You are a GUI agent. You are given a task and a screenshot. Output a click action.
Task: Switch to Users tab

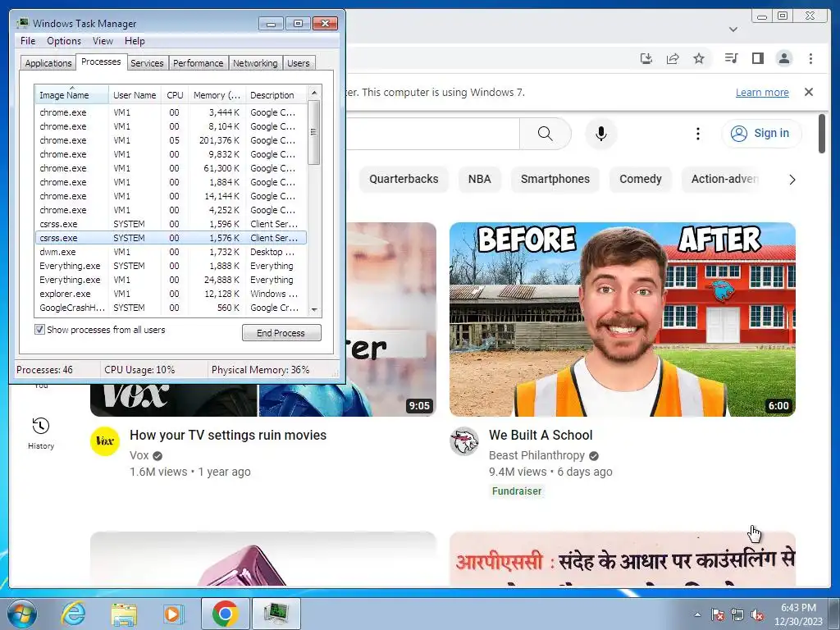(299, 63)
